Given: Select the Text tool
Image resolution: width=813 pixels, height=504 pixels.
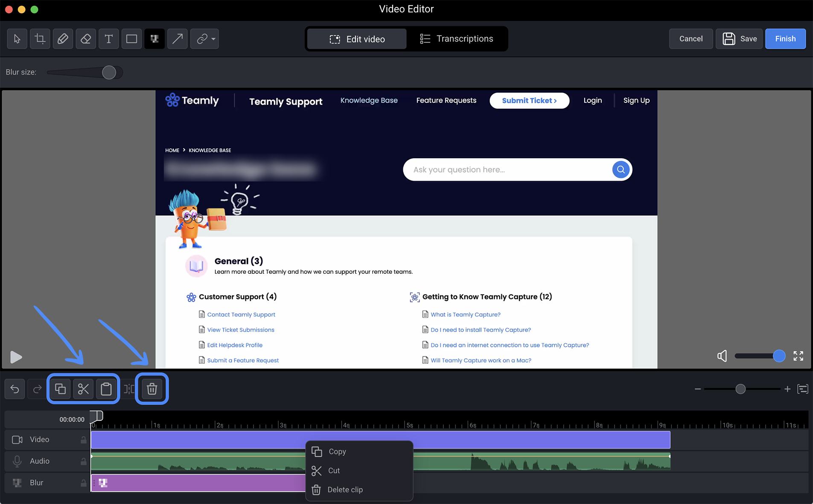Looking at the screenshot, I should (x=109, y=39).
